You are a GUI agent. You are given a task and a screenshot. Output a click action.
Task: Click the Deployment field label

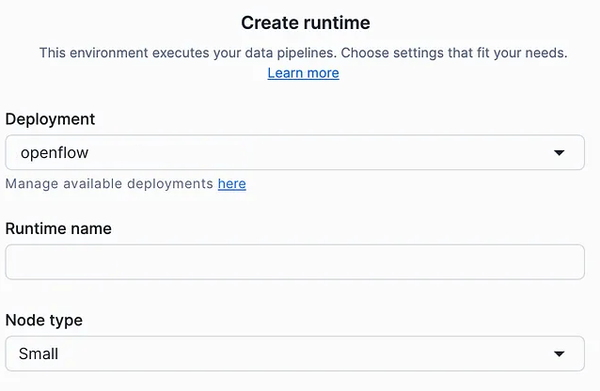pyautogui.click(x=50, y=119)
